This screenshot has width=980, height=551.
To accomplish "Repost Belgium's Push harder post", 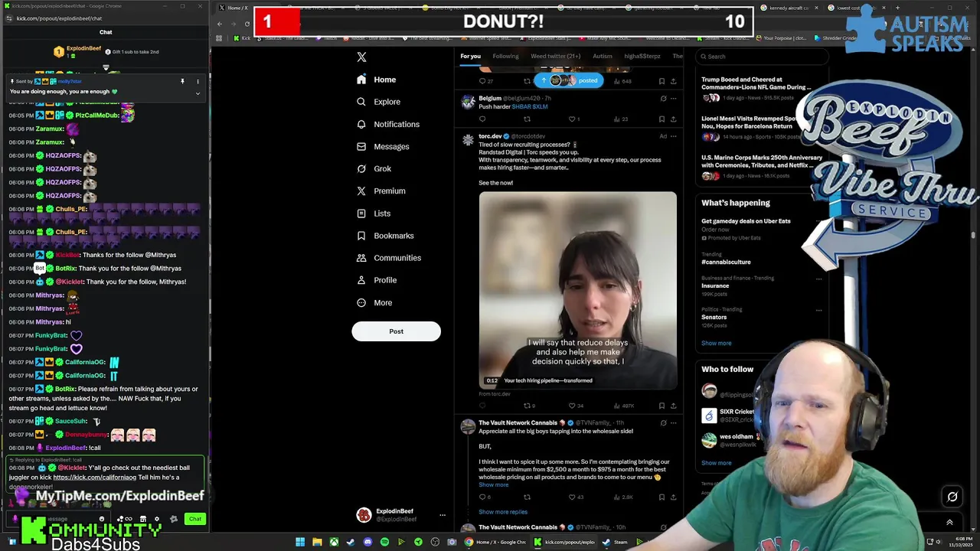I will 527,119.
